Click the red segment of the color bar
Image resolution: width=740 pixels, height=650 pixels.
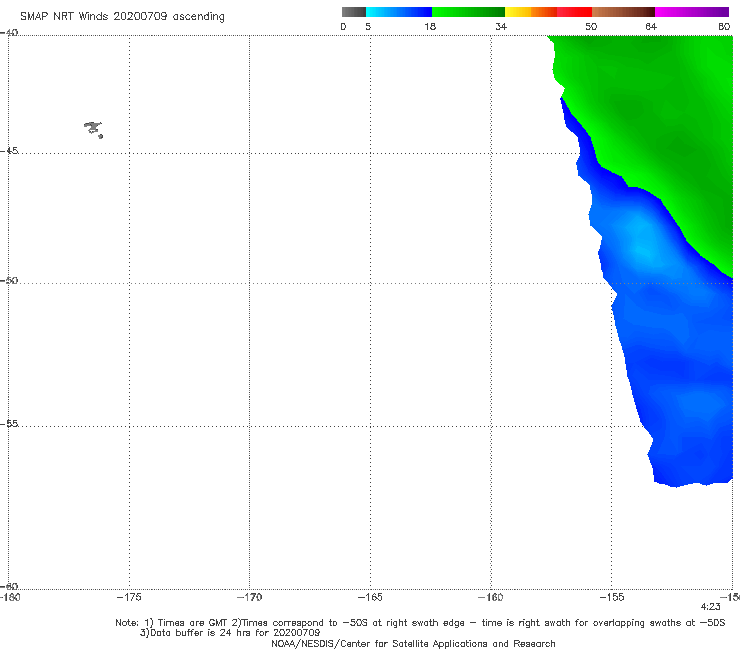coord(574,12)
